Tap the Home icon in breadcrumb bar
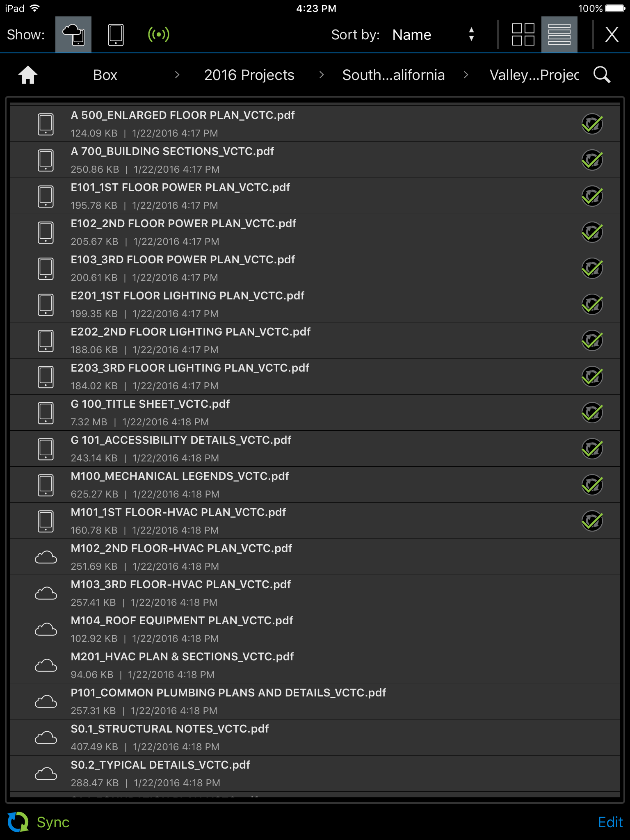The height and width of the screenshot is (840, 630). click(28, 75)
